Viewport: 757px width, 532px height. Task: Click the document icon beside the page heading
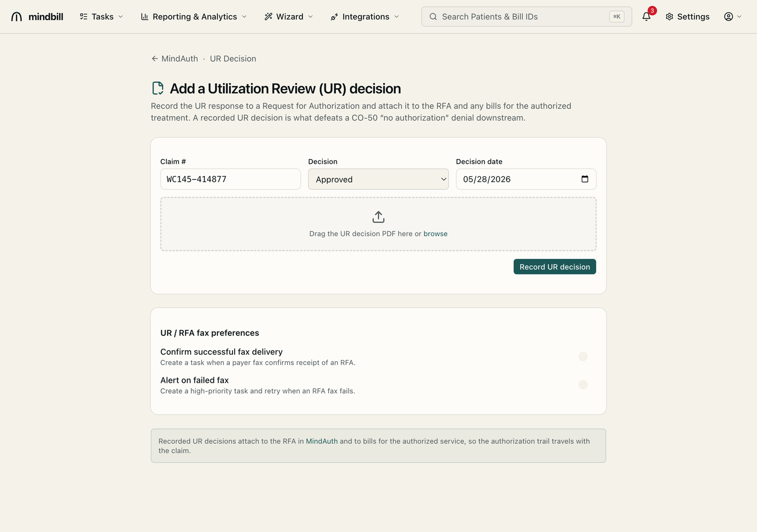coord(157,88)
